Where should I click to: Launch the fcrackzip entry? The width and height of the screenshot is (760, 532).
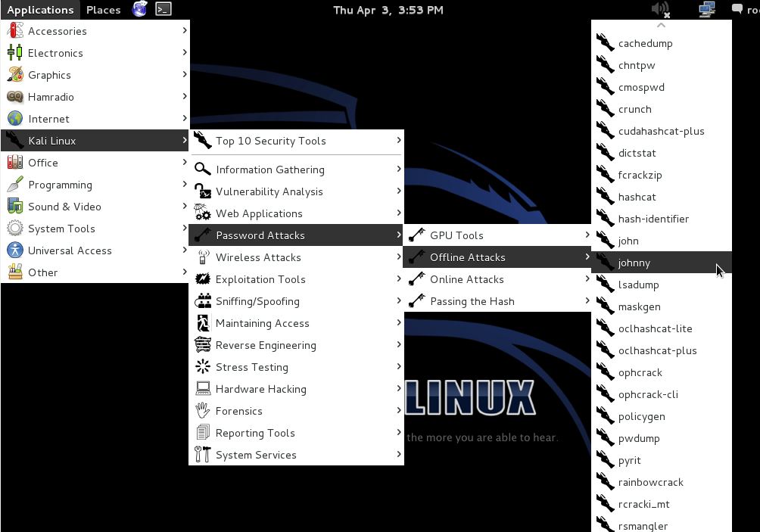pos(662,174)
